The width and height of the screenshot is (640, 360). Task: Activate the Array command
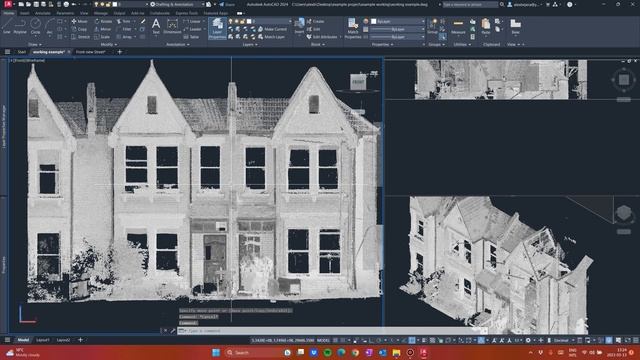(124, 37)
